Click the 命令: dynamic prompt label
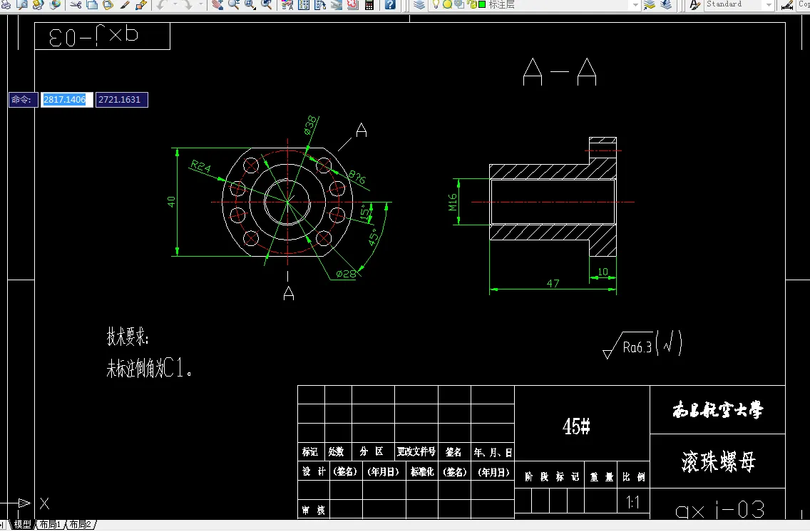This screenshot has height=532, width=810. click(24, 100)
